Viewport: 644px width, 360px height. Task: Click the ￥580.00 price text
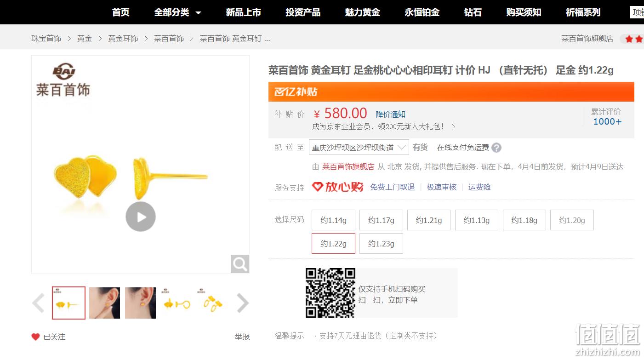click(340, 113)
